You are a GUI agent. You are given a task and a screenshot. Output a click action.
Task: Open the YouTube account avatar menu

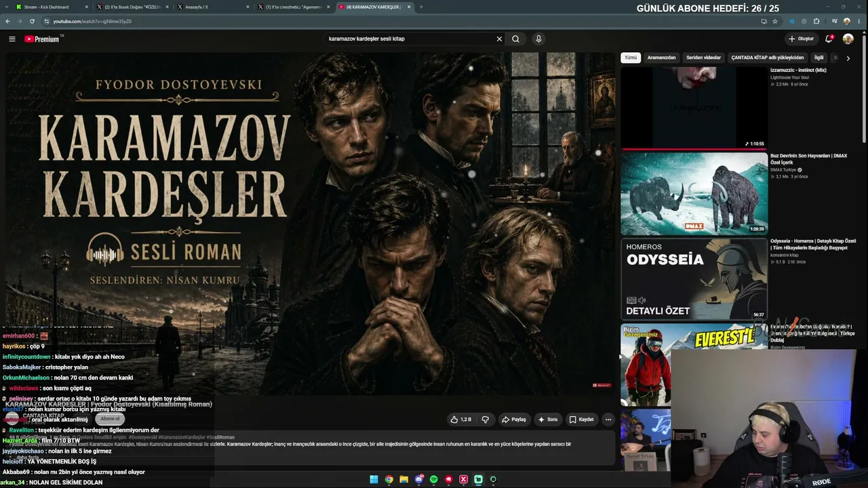tap(848, 39)
